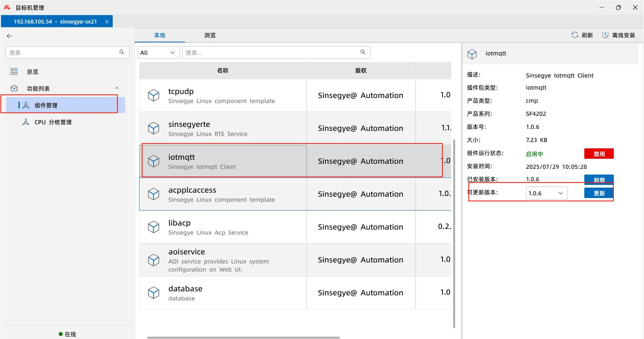Click the tcpudp package cube icon
Viewport: 644px width, 339px height.
click(x=154, y=95)
